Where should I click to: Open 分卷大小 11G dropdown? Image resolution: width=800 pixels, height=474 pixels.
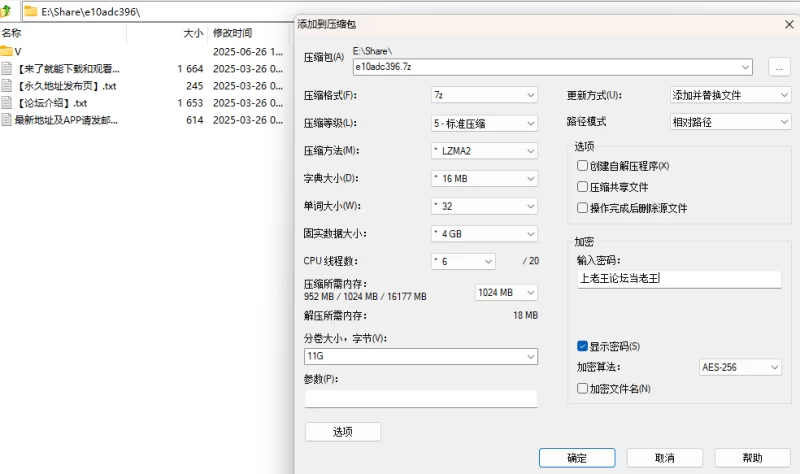click(x=421, y=356)
